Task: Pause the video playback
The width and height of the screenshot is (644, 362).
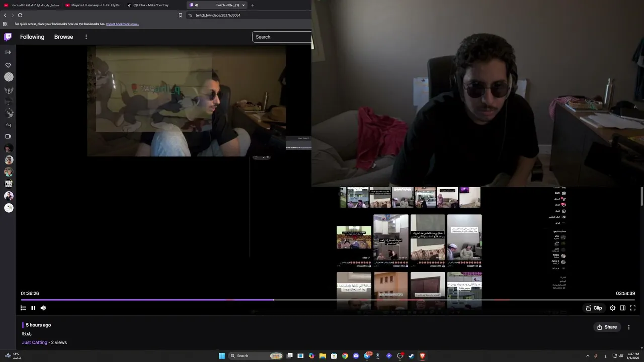Action: click(33, 308)
